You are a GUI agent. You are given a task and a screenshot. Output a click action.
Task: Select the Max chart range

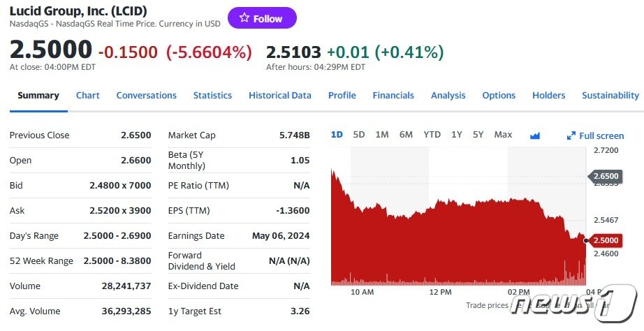(503, 135)
